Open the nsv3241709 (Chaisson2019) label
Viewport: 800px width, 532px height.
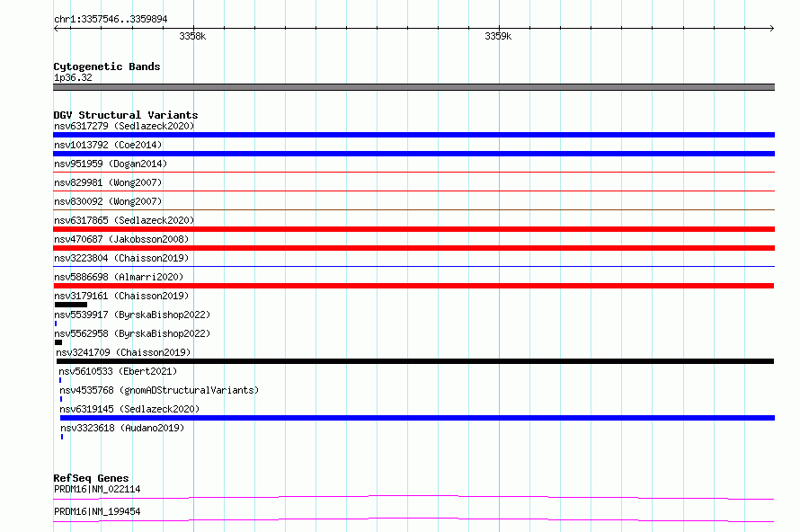pyautogui.click(x=123, y=352)
